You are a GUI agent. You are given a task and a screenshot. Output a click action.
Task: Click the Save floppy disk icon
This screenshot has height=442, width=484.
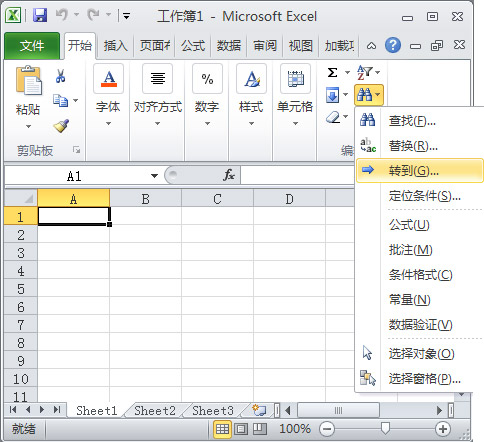(x=40, y=15)
